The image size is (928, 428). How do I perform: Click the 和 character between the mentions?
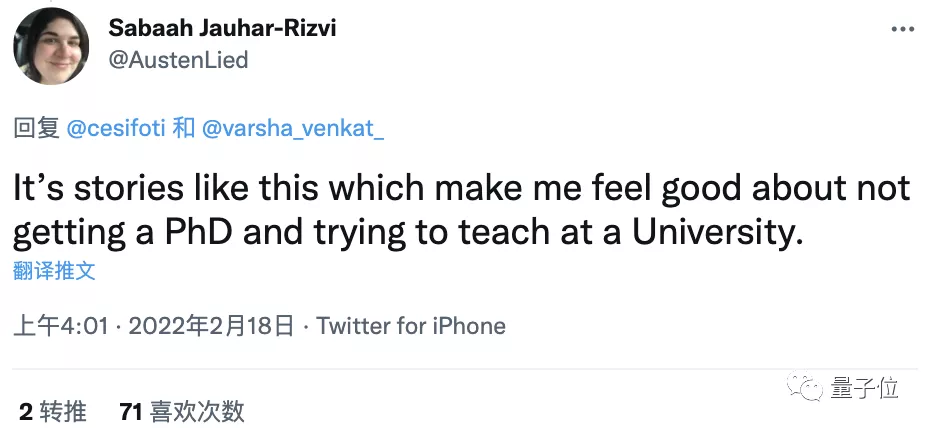tap(183, 128)
